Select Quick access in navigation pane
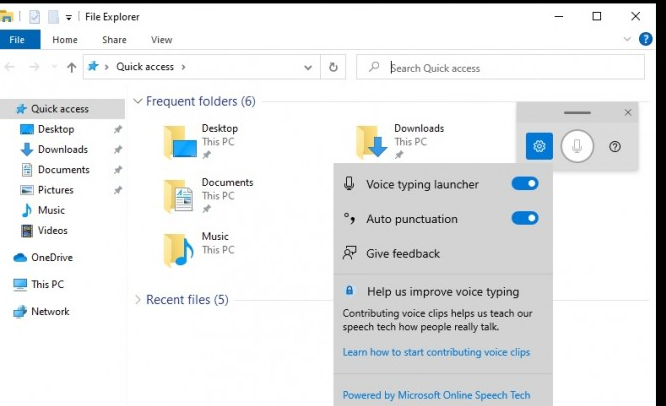The image size is (666, 406). coord(60,109)
